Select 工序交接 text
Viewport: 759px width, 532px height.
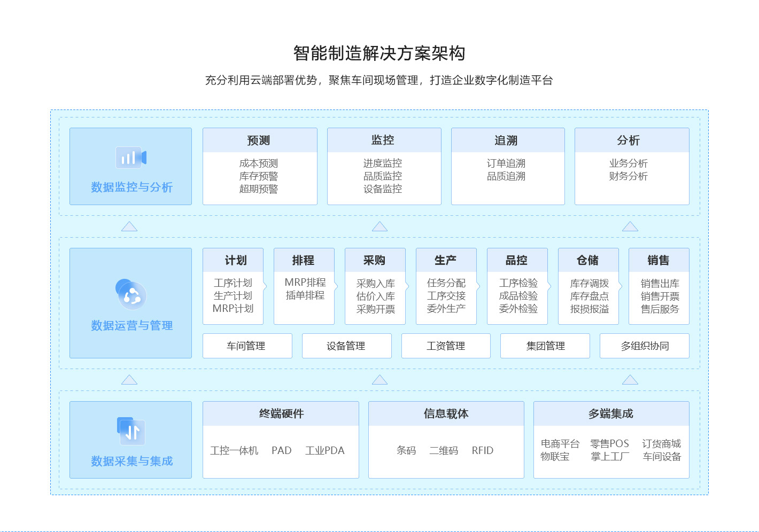tap(446, 296)
